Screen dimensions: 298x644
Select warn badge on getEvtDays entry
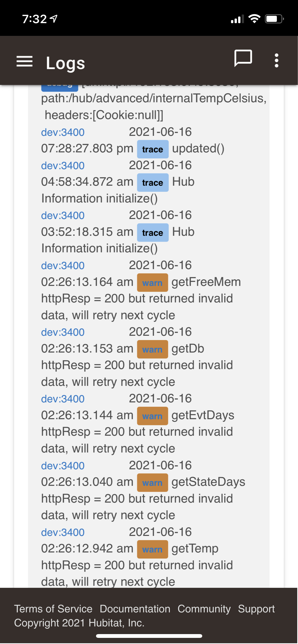point(152,416)
